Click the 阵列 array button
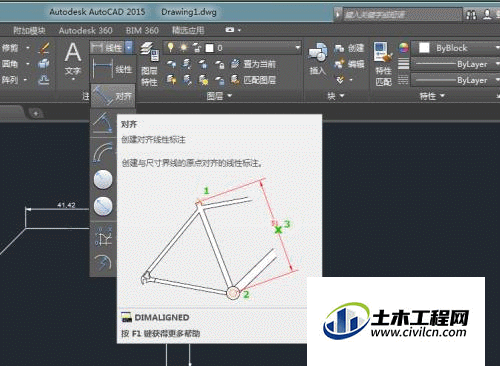The height and width of the screenshot is (366, 500). tap(10, 80)
